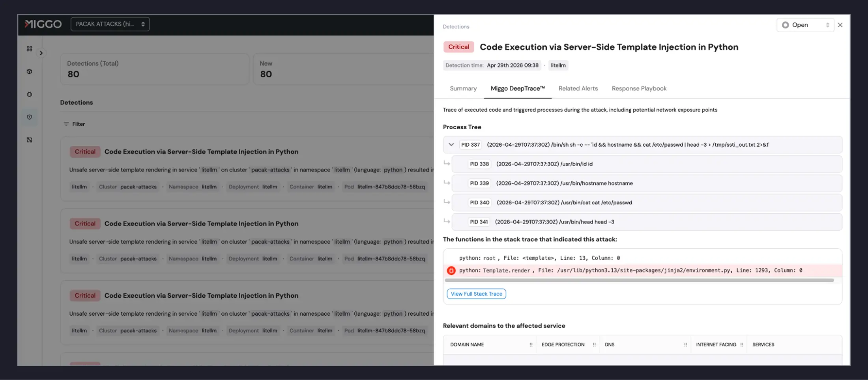Click the New 80 card
The image size is (868, 380).
click(x=343, y=69)
